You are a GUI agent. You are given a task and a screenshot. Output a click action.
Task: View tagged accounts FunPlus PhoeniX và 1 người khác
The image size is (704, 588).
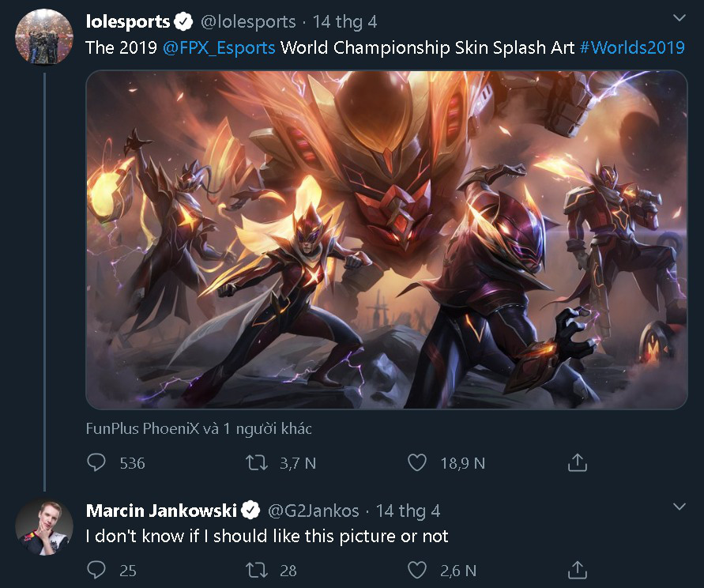(x=198, y=428)
